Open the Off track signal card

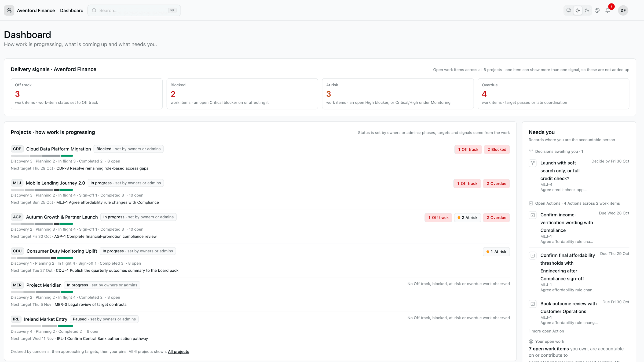87,94
